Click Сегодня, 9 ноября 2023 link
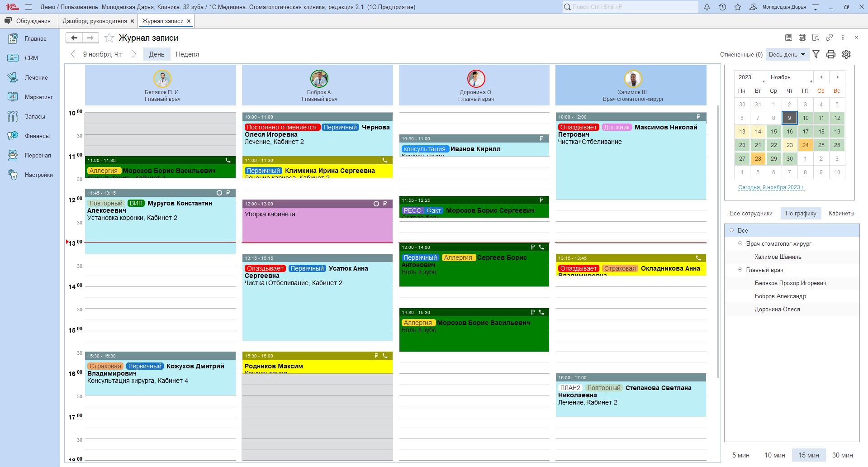 771,187
